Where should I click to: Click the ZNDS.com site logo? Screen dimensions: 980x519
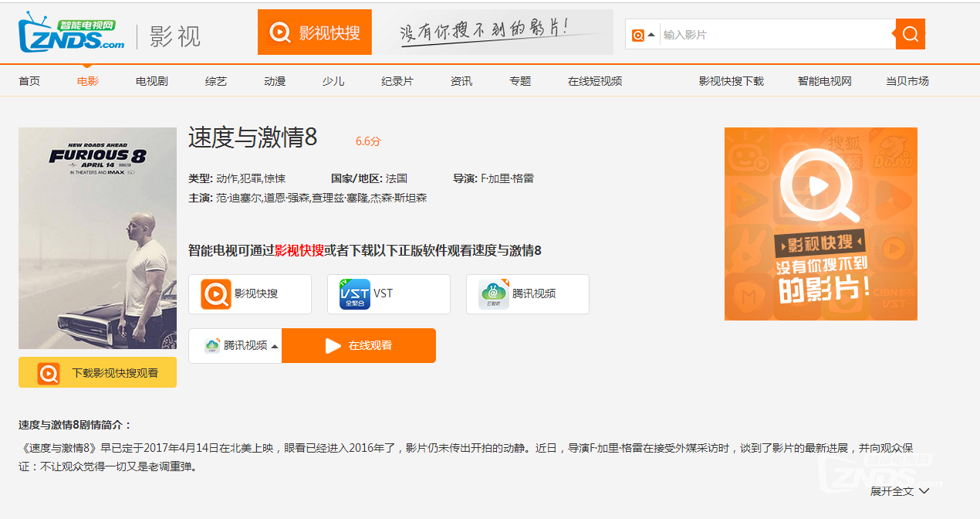[71, 32]
